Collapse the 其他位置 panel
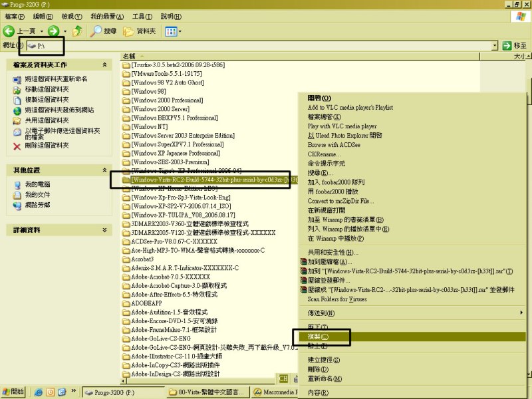 [x=104, y=170]
